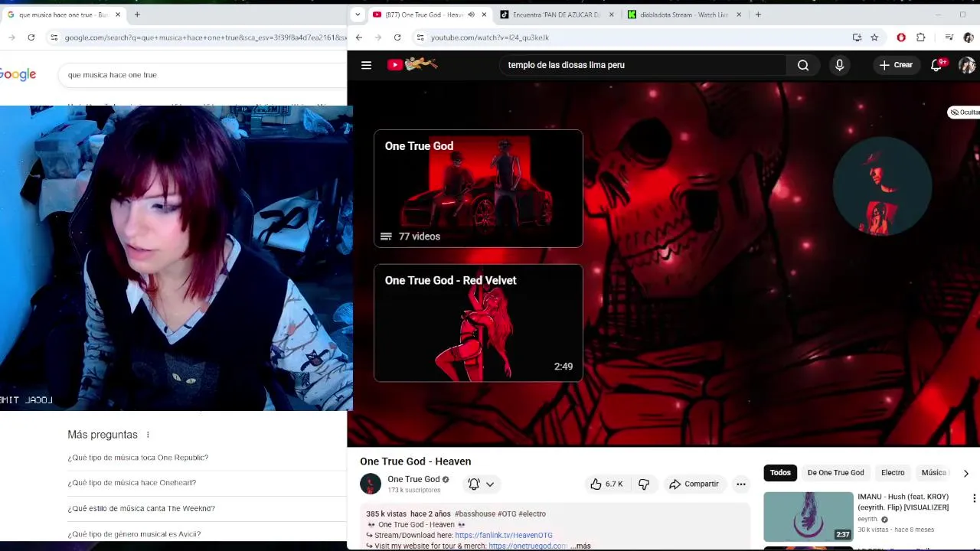View site information in the Google window
The image size is (980, 551).
54,37
